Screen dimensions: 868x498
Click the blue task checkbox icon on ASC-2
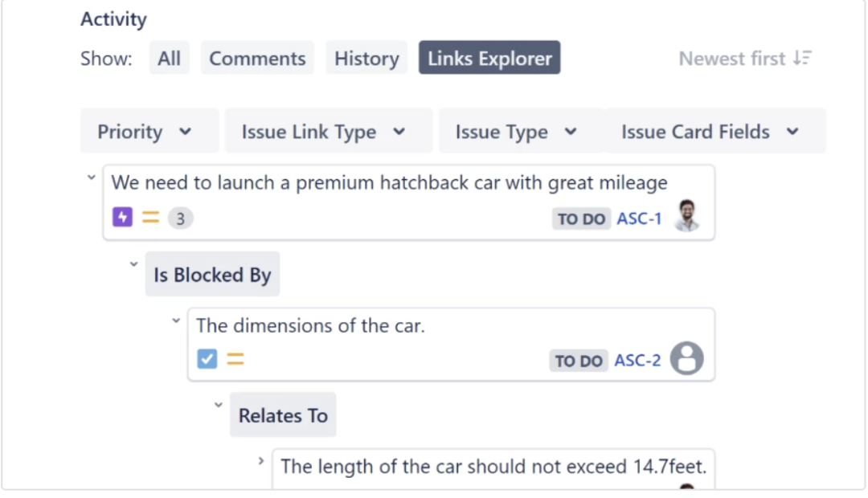[x=207, y=359]
